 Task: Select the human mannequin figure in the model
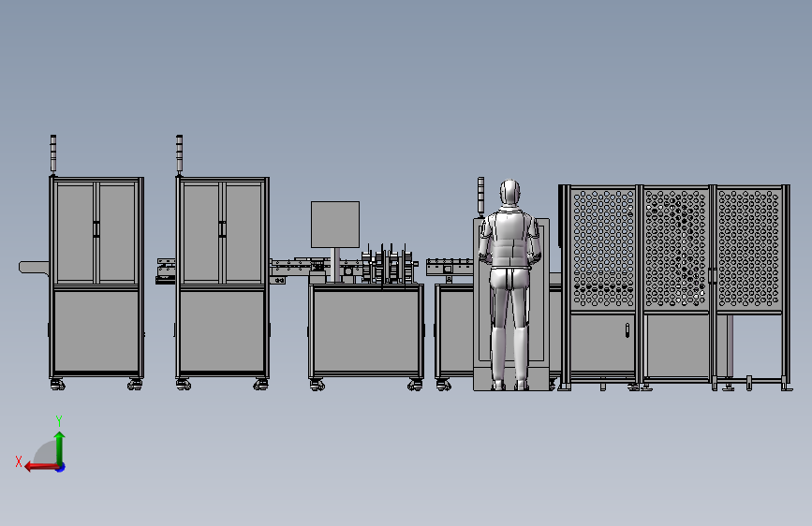510,284
